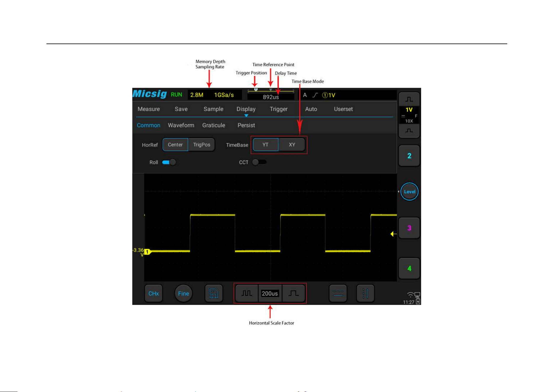Switch to the Common tab
Screen dimensions: 554x392
pyautogui.click(x=149, y=125)
